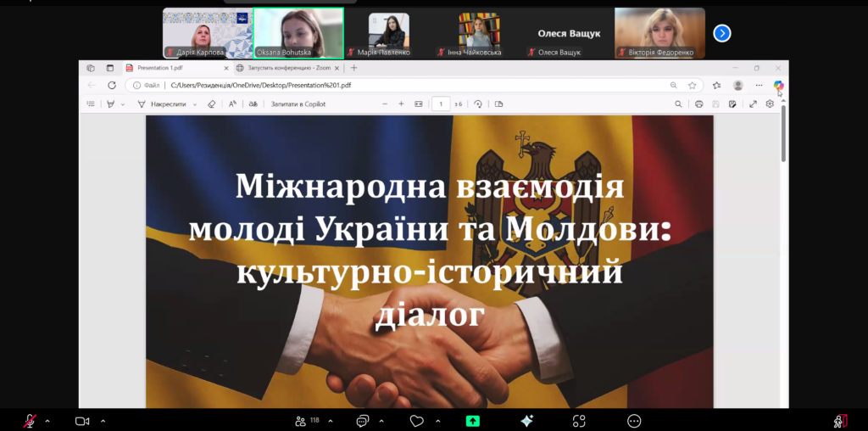Image resolution: width=868 pixels, height=431 pixels.
Task: Click the translate icon in PDF toolbar
Action: pos(253,104)
